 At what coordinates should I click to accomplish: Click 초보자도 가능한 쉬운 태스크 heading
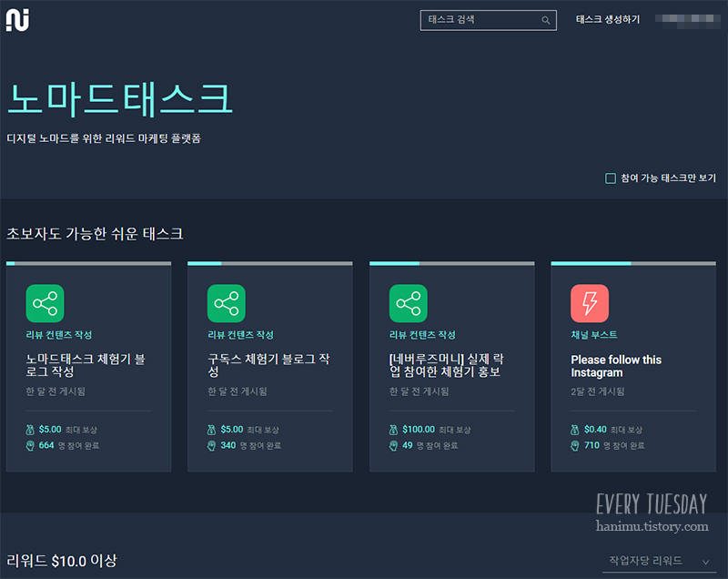click(x=95, y=234)
